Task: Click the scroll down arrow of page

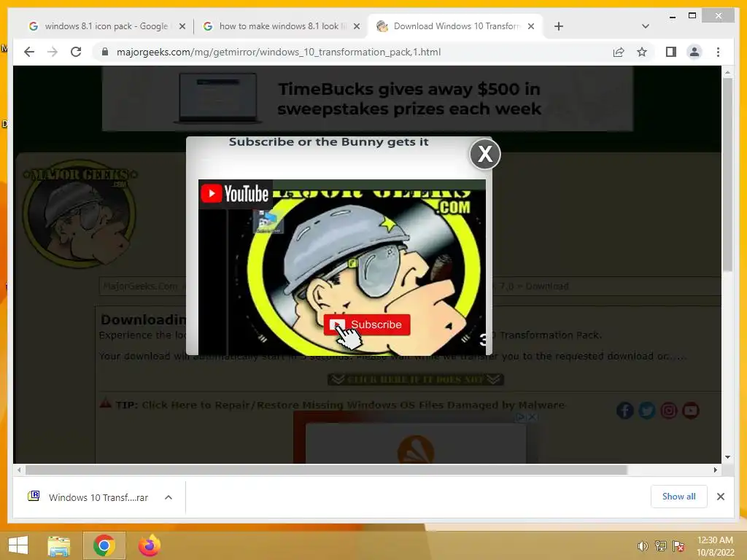Action: point(727,457)
